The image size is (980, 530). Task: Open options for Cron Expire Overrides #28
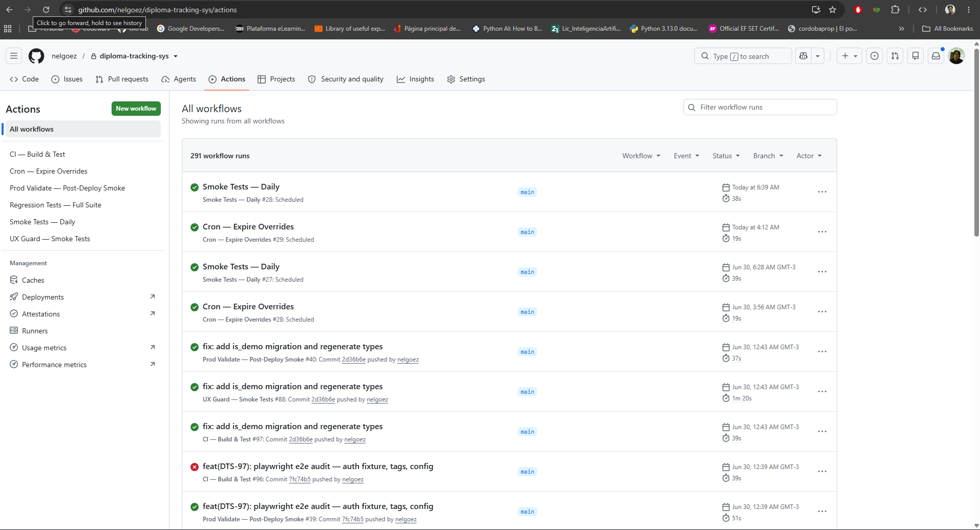[822, 311]
